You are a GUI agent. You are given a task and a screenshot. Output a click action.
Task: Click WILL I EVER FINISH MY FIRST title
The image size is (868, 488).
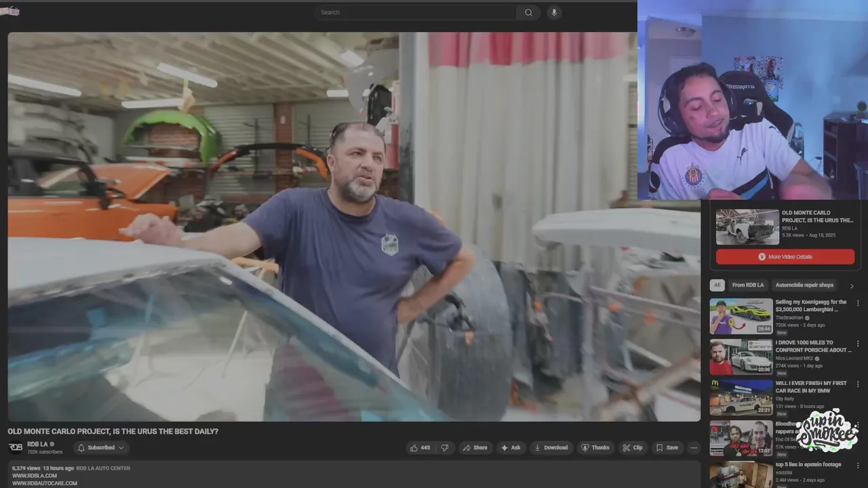(811, 387)
